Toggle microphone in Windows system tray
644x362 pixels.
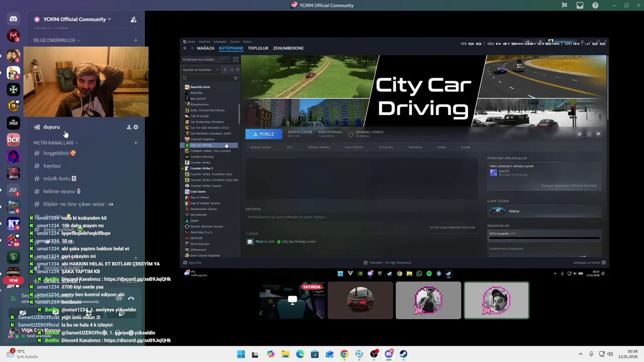pos(591,354)
